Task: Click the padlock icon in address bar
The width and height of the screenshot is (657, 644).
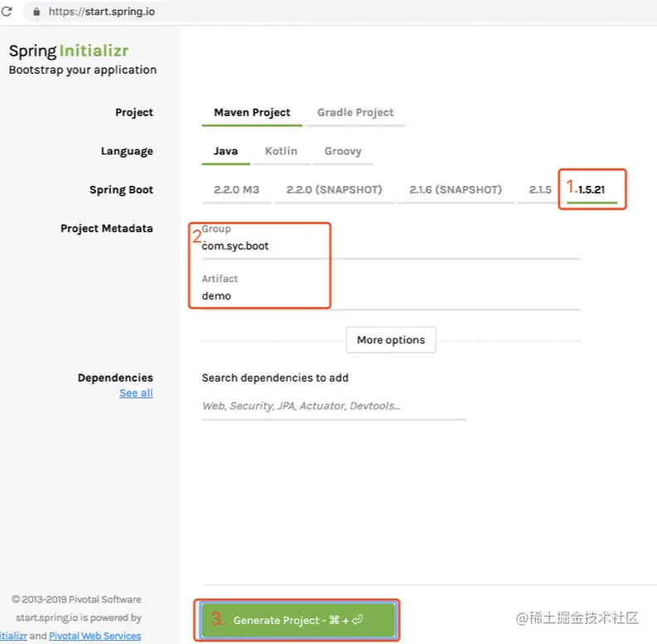Action: pyautogui.click(x=36, y=12)
